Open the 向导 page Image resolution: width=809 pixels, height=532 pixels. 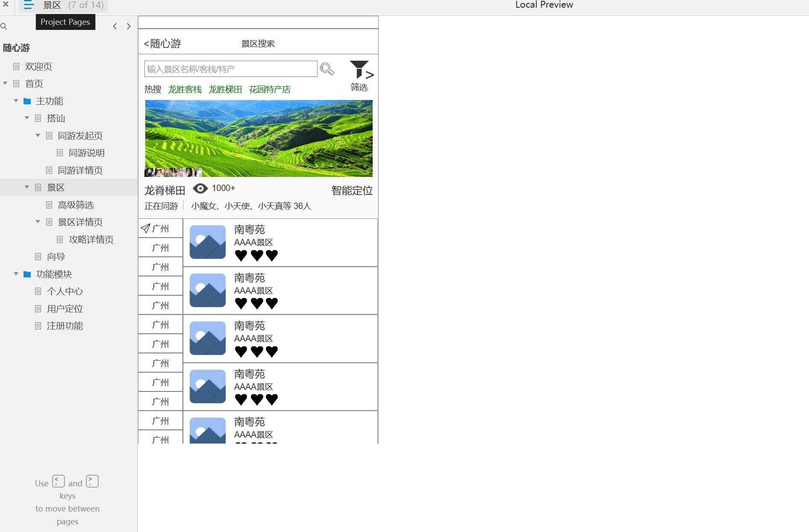point(56,257)
